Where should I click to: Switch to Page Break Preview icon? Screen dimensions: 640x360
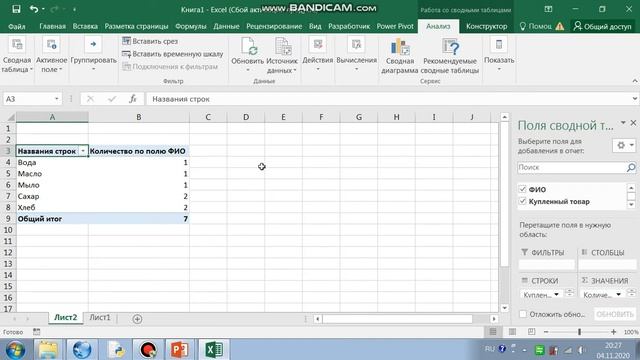pos(531,332)
